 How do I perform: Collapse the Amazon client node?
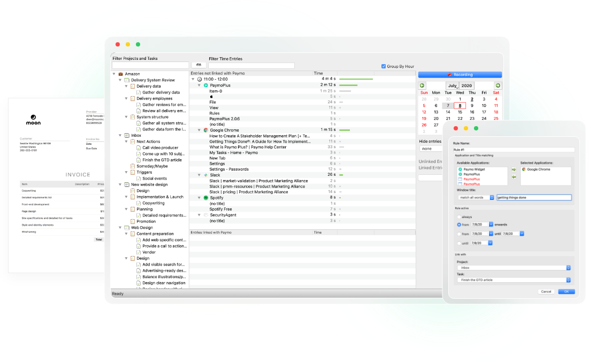click(114, 74)
